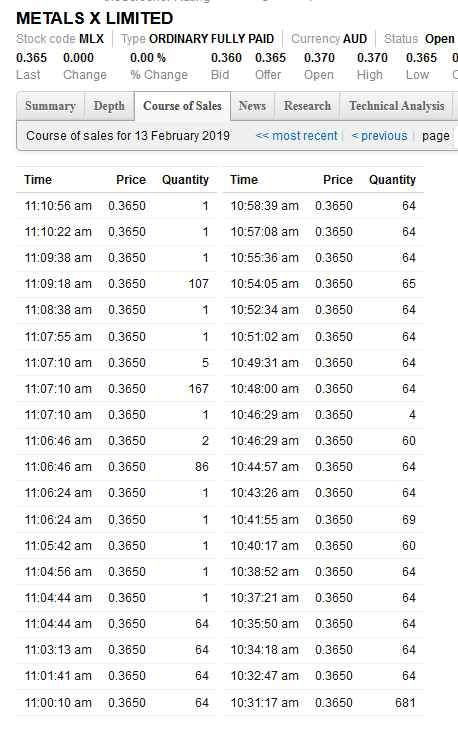Screen dimensions: 458x729
Task: Open the Technical Analysis tab
Action: tap(397, 106)
